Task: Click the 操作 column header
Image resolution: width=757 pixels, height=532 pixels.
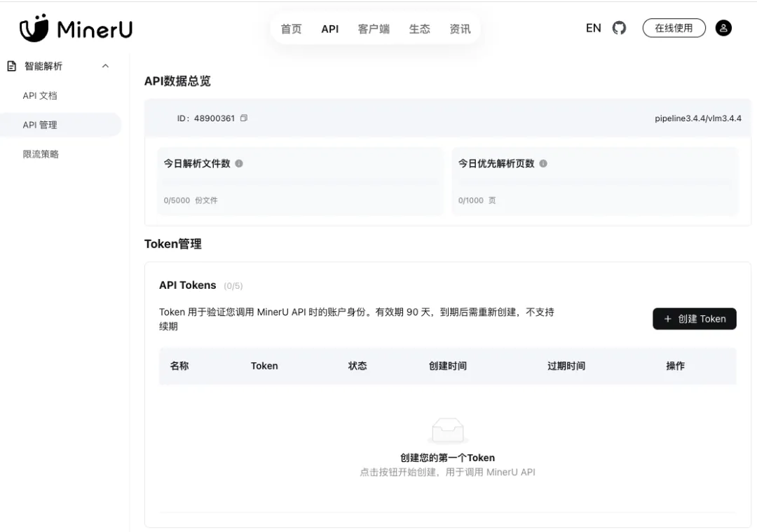Action: point(676,366)
